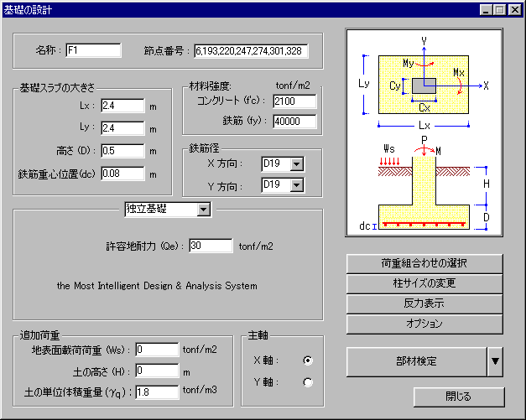This screenshot has height=420, width=526.
Task: Click the 鉄筋径 group label
Action: click(204, 148)
